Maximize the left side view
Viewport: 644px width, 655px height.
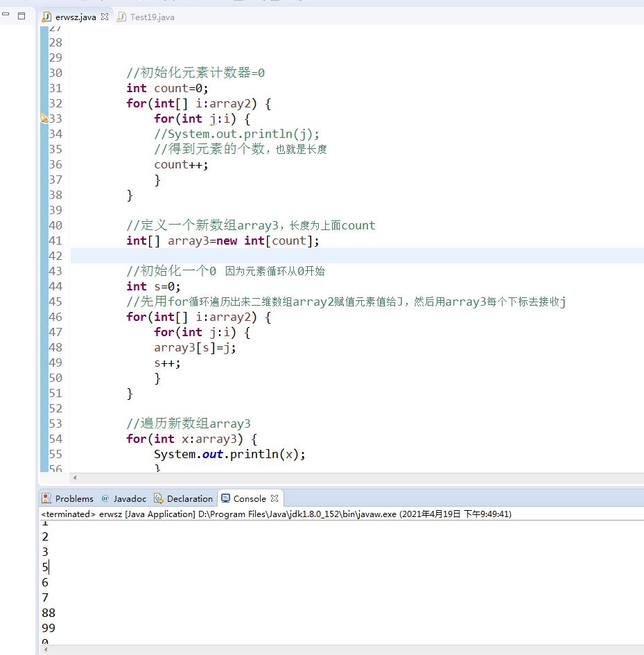click(x=21, y=16)
